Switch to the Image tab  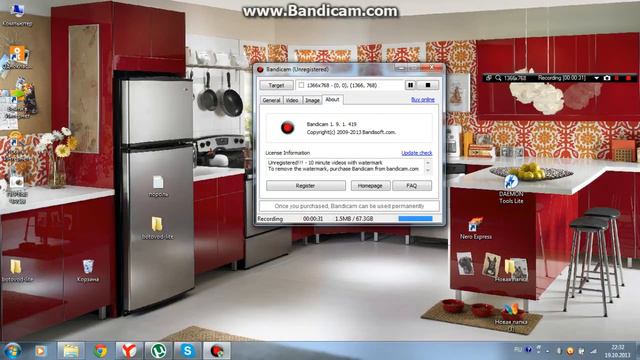tap(312, 100)
